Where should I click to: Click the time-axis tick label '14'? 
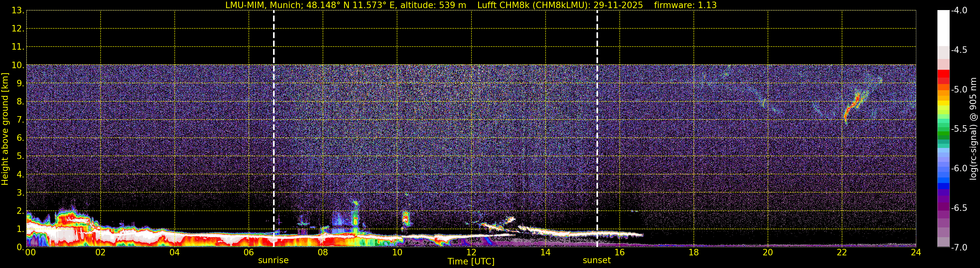pyautogui.click(x=545, y=252)
